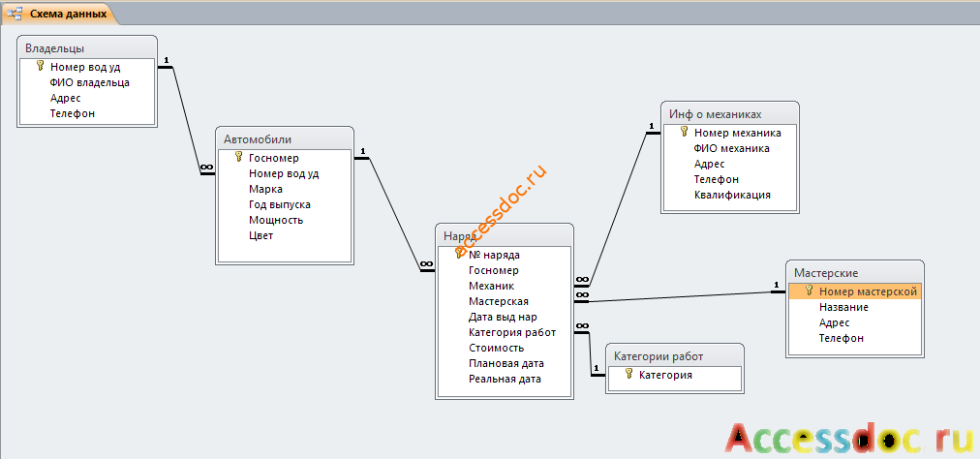The width and height of the screenshot is (980, 459).
Task: Select the Название field in Мастерские
Action: click(854, 307)
